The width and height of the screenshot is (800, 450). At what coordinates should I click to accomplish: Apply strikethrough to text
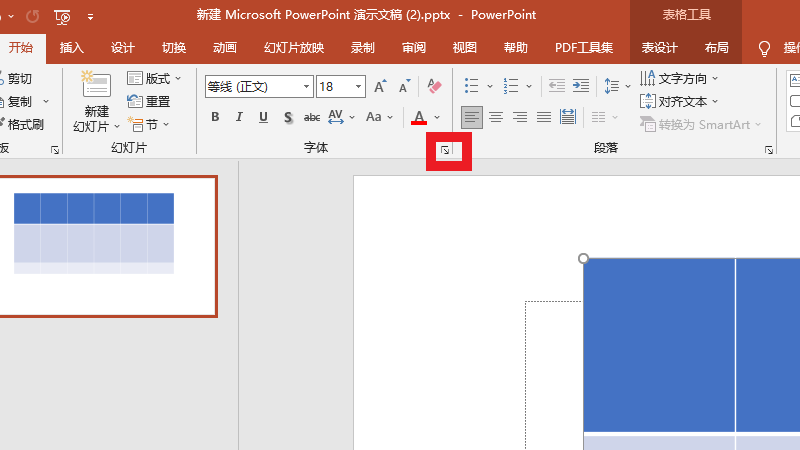[311, 117]
